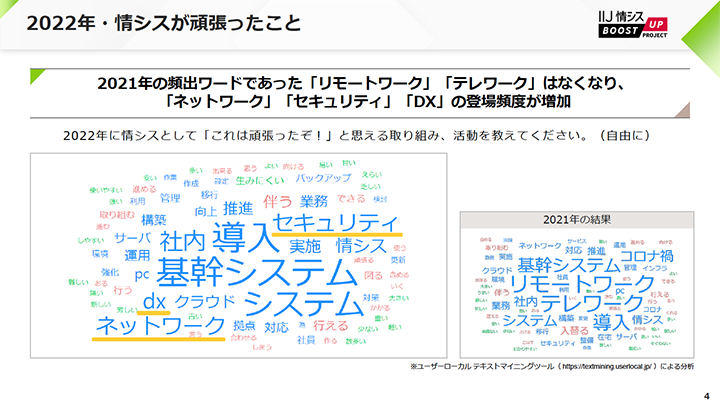Click the slide title 2022年・情シスが頑張ったこと
This screenshot has width=720, height=405.
point(163,22)
